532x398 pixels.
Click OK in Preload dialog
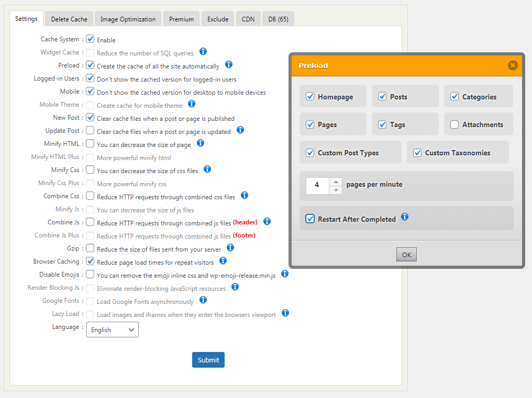click(x=406, y=255)
